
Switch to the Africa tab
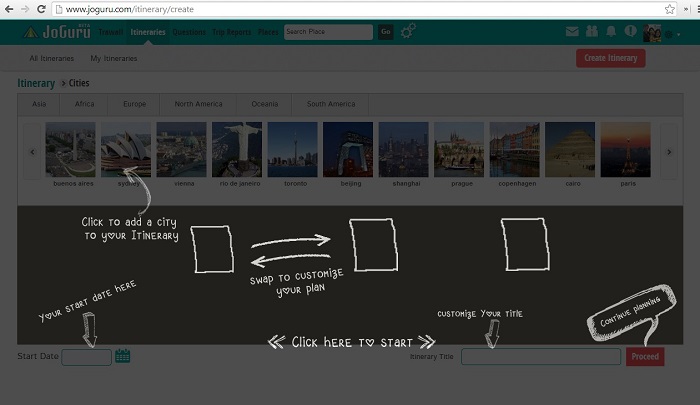[x=84, y=104]
